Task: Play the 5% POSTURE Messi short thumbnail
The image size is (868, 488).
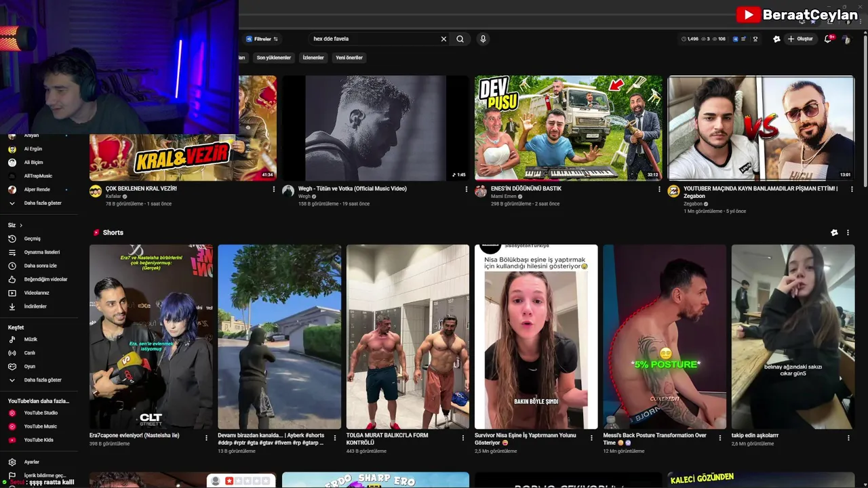Action: 665,337
